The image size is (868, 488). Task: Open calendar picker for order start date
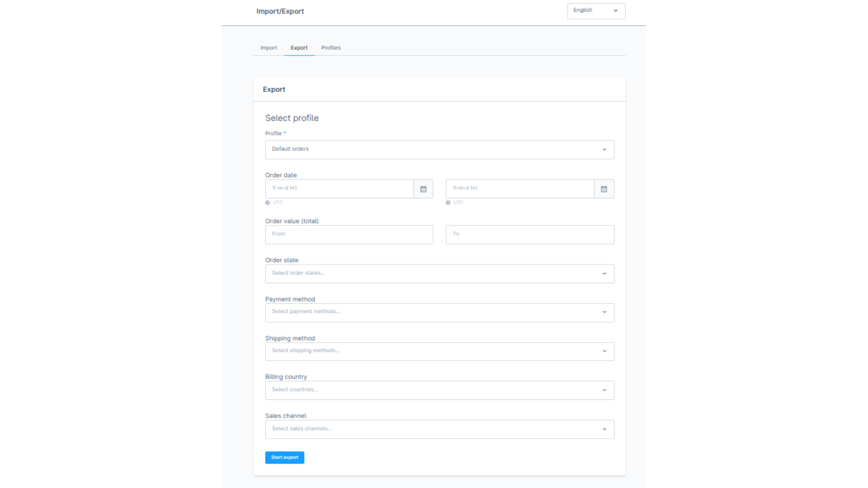[x=423, y=189]
